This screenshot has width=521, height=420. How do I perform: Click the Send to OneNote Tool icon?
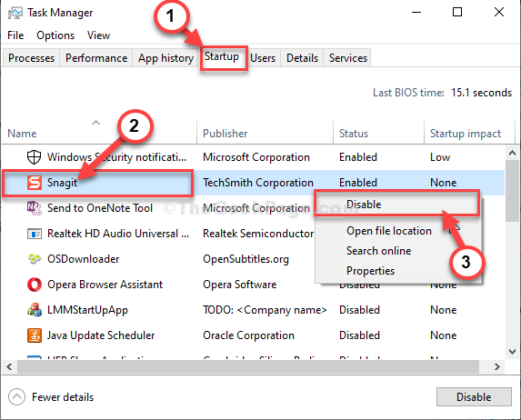35,208
